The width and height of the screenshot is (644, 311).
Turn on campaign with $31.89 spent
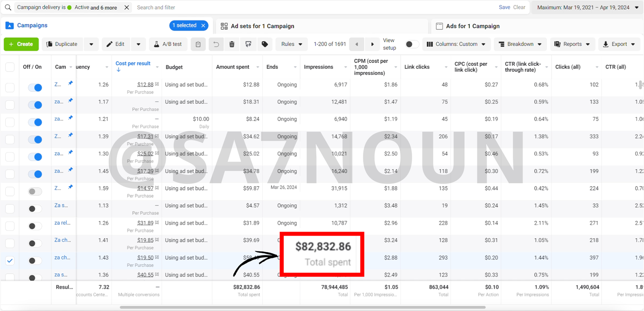point(35,226)
